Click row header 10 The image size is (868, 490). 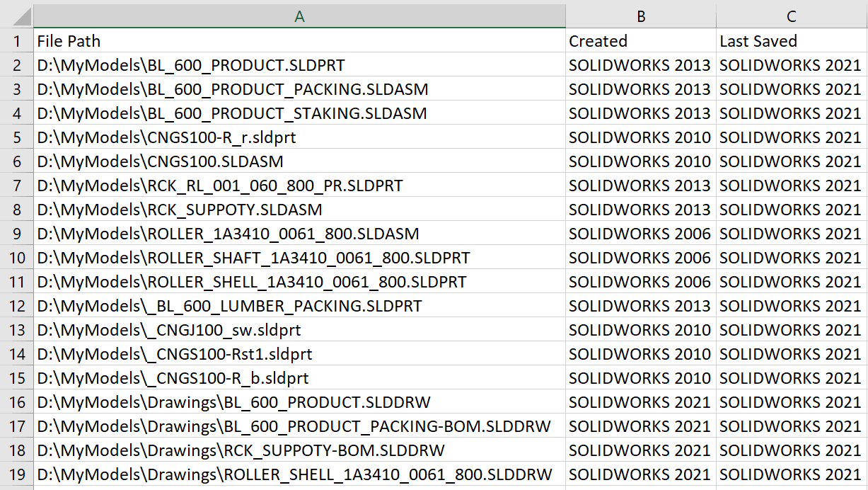(x=16, y=258)
